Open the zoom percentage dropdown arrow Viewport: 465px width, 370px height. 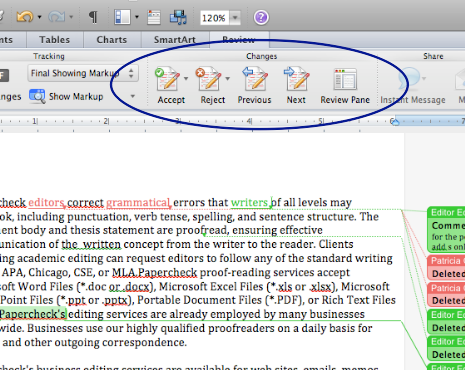tap(235, 18)
